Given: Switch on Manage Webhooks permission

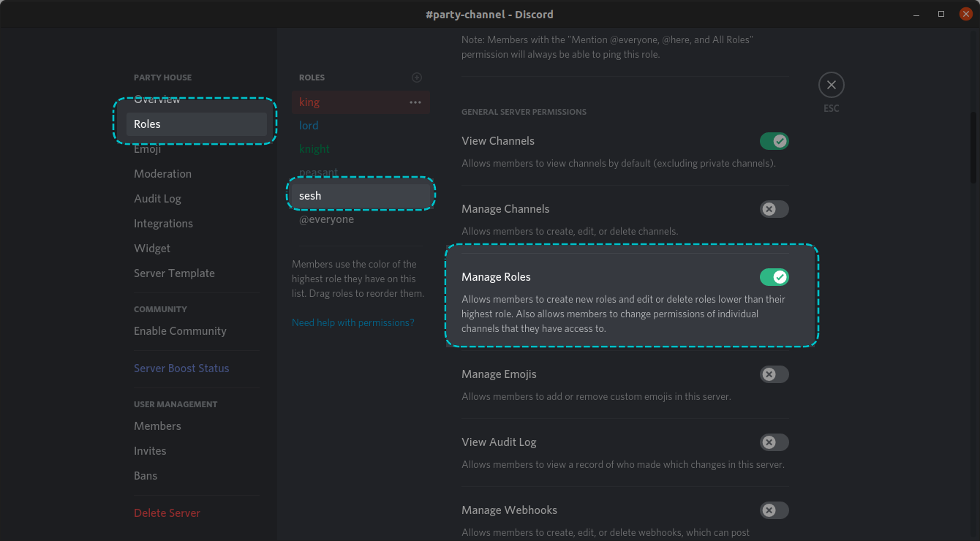Looking at the screenshot, I should point(774,510).
